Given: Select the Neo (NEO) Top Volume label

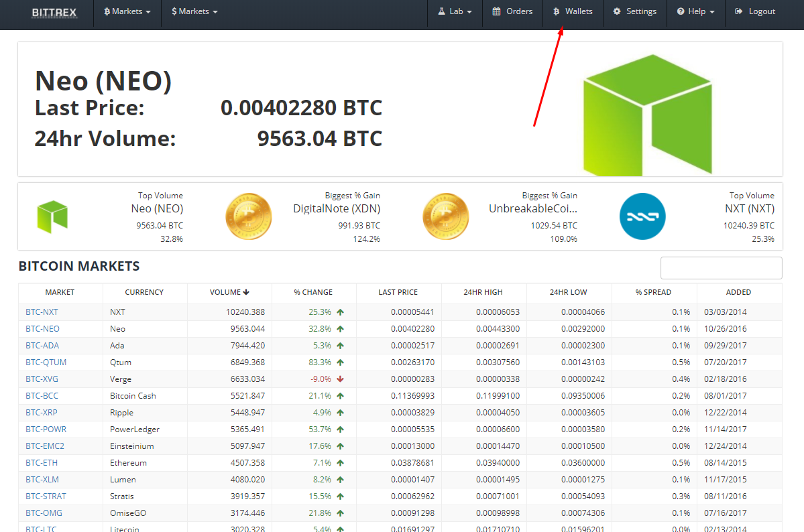Looking at the screenshot, I should [x=157, y=208].
